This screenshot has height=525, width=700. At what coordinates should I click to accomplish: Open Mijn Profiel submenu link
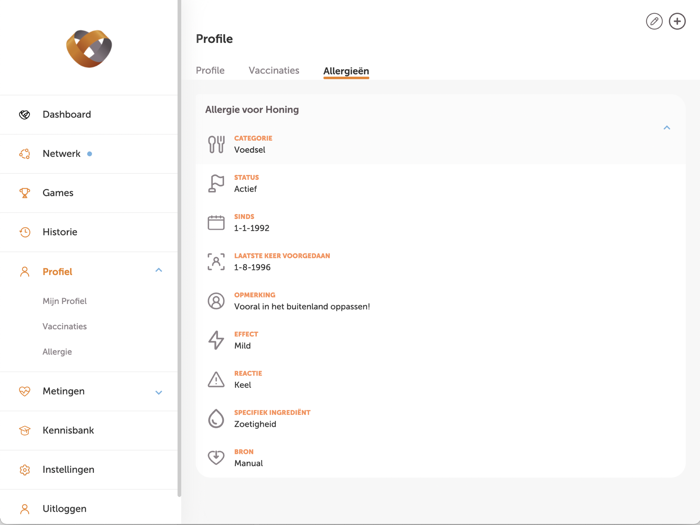click(x=65, y=301)
